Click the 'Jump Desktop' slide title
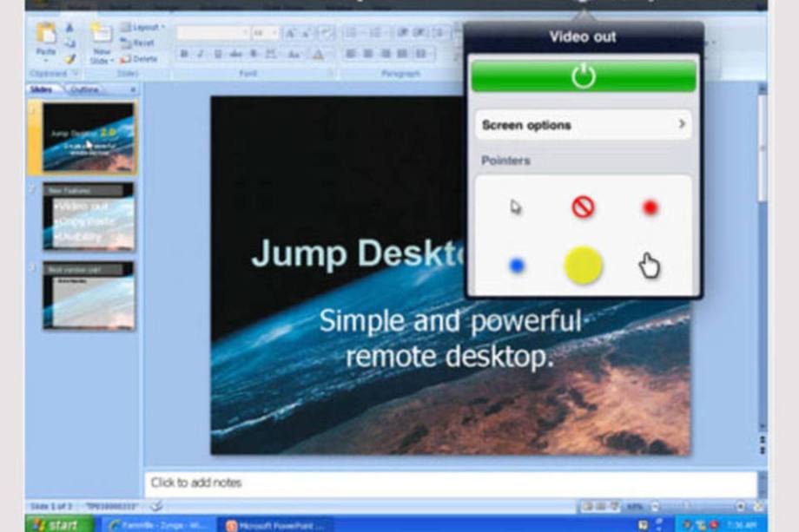Image resolution: width=799 pixels, height=532 pixels. pyautogui.click(x=357, y=253)
